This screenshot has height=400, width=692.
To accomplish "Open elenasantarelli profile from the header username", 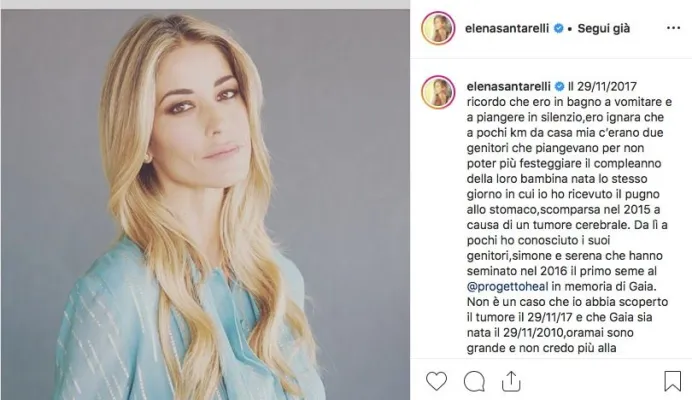I will tap(507, 28).
